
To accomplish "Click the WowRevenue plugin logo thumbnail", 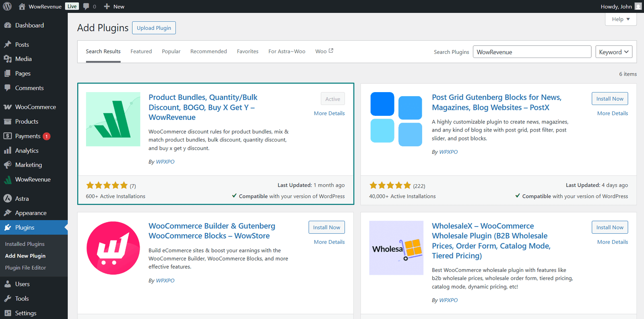I will click(113, 119).
